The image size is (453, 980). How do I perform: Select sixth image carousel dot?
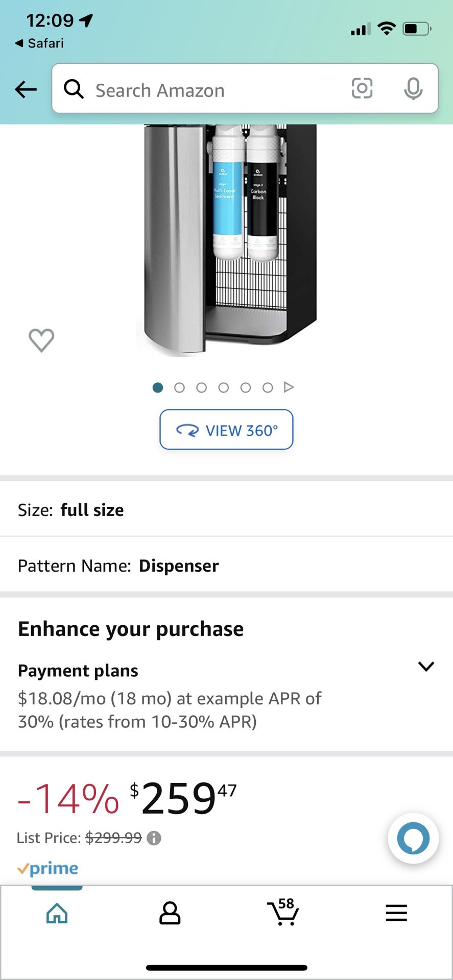coord(268,388)
